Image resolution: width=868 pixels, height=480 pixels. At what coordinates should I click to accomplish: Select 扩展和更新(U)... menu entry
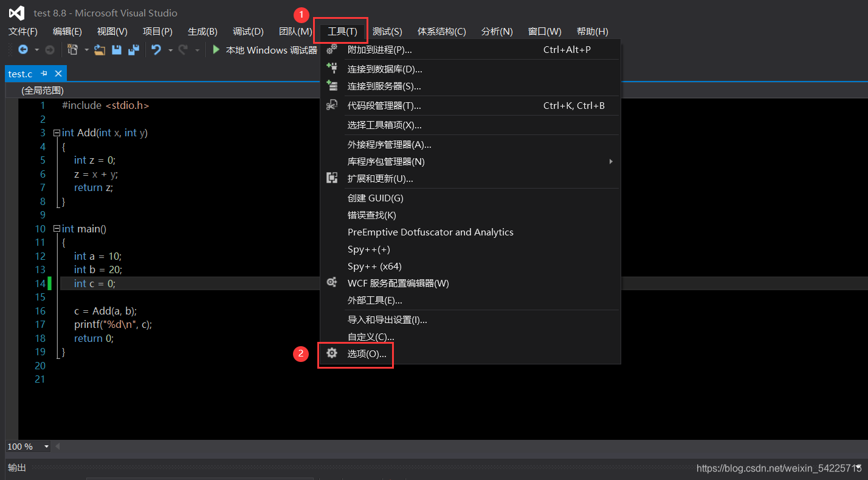[470, 179]
